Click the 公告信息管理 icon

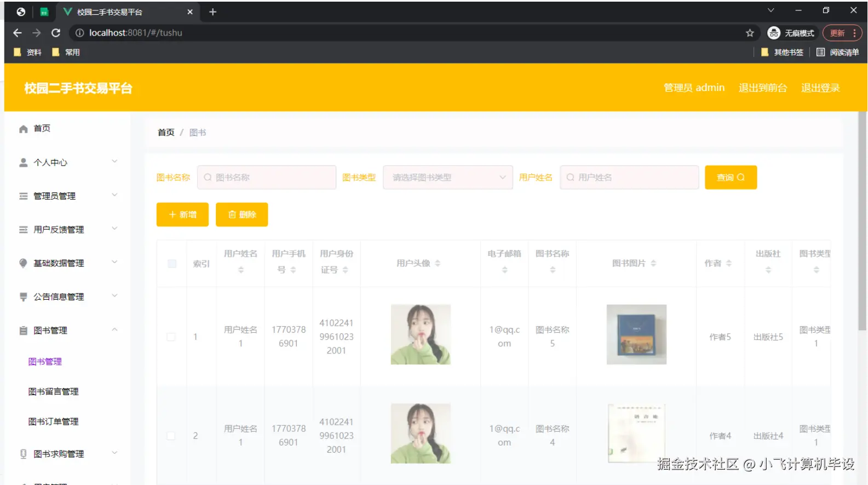click(23, 296)
